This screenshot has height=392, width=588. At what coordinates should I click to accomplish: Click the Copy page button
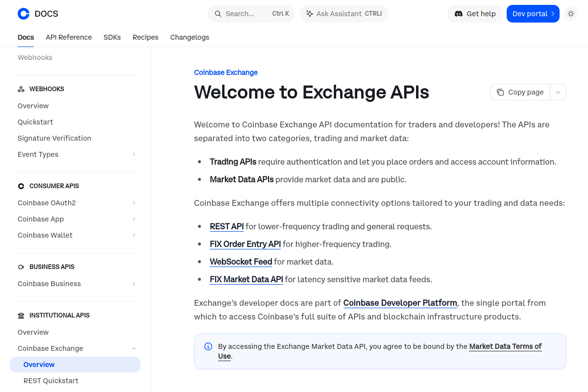point(520,92)
